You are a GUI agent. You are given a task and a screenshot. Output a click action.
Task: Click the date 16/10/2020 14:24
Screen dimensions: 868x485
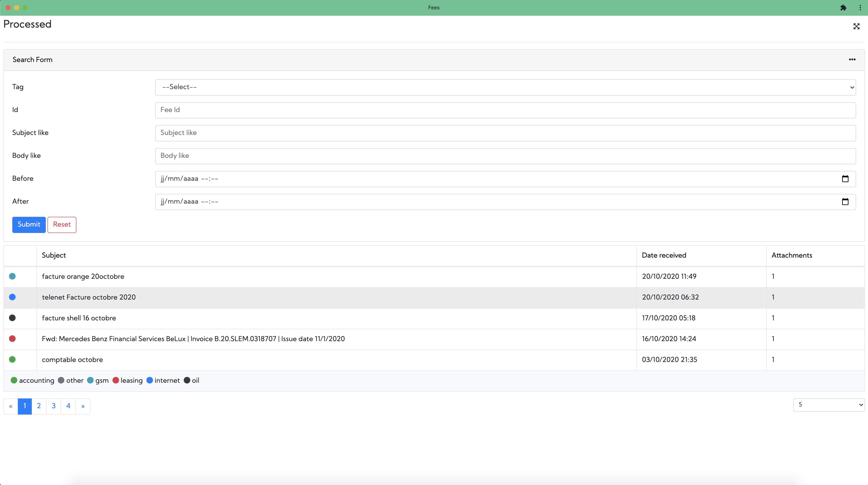tap(669, 339)
